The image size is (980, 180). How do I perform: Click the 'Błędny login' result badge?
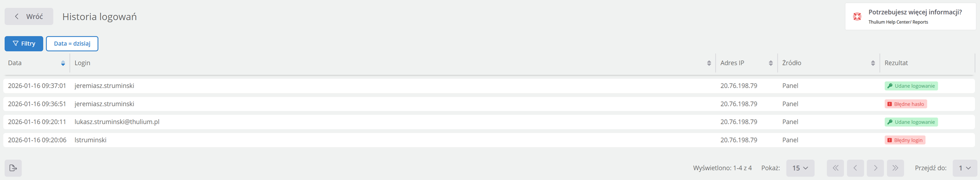pyautogui.click(x=905, y=140)
